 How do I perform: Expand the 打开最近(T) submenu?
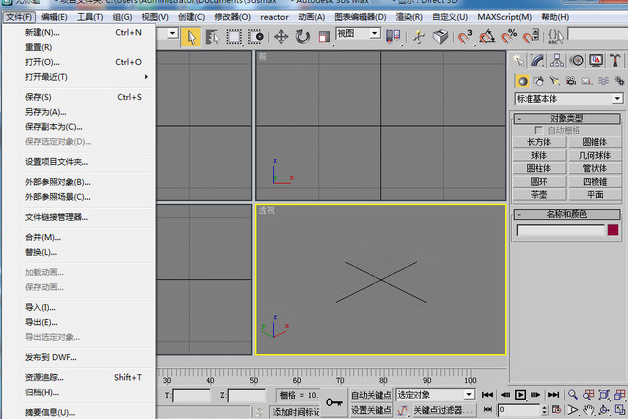[x=86, y=77]
